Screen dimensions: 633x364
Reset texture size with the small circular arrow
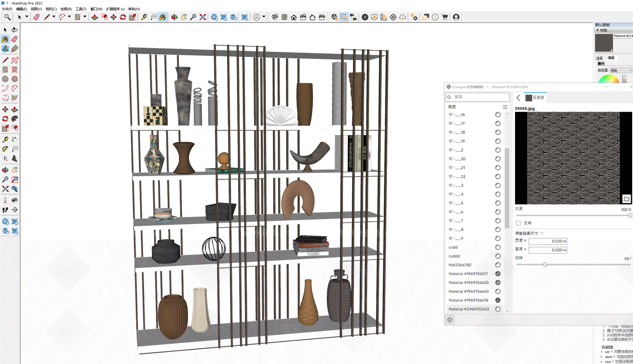click(542, 233)
